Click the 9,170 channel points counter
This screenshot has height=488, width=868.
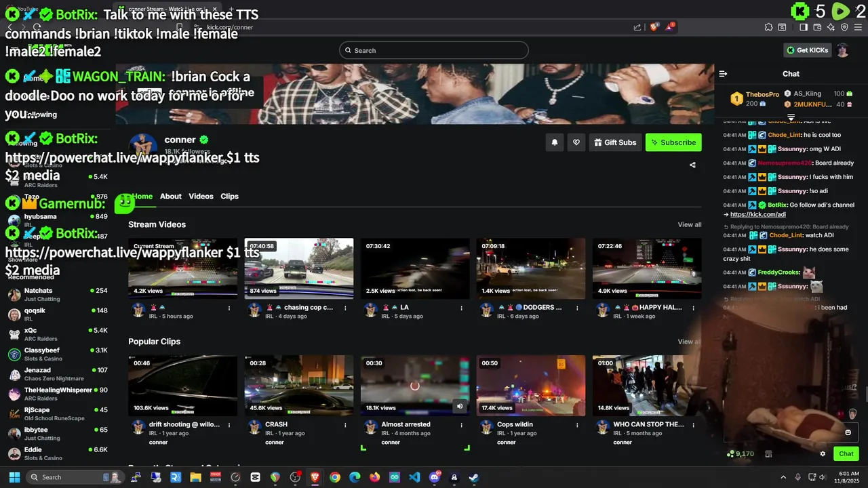coord(741,454)
